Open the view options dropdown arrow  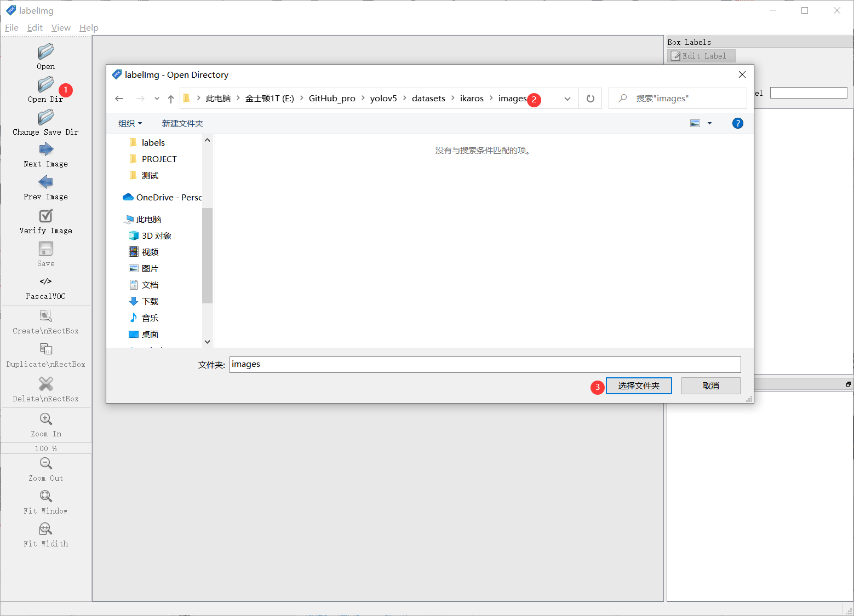[709, 123]
